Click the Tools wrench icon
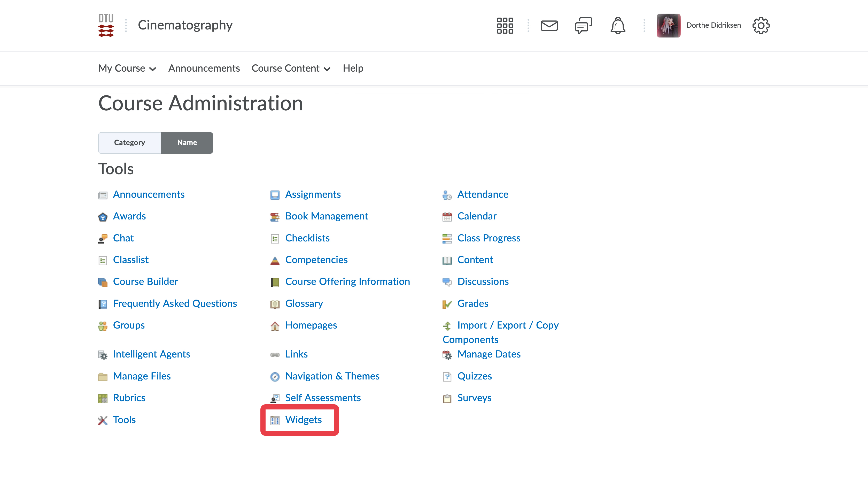The width and height of the screenshot is (868, 502). (103, 420)
